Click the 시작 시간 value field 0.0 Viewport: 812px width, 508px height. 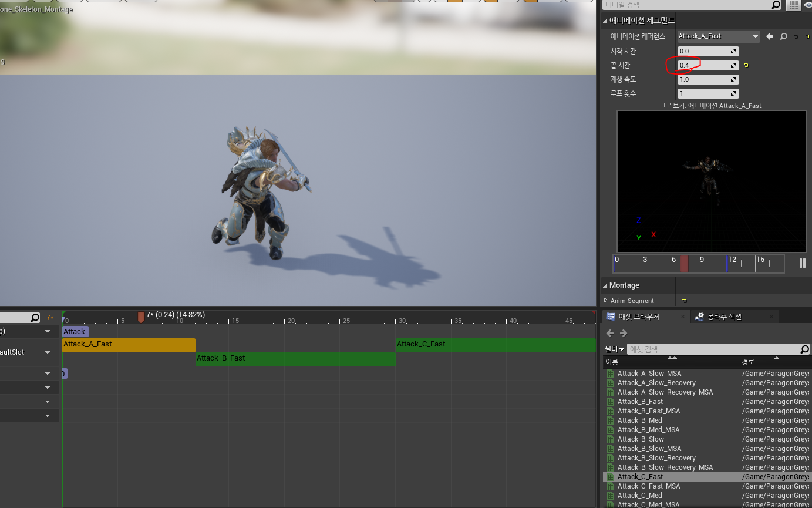pos(708,52)
